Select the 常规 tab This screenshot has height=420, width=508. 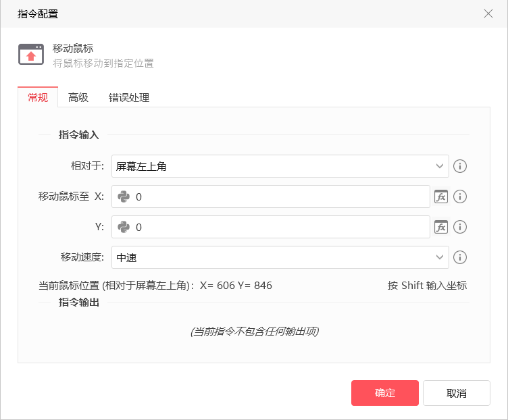38,97
